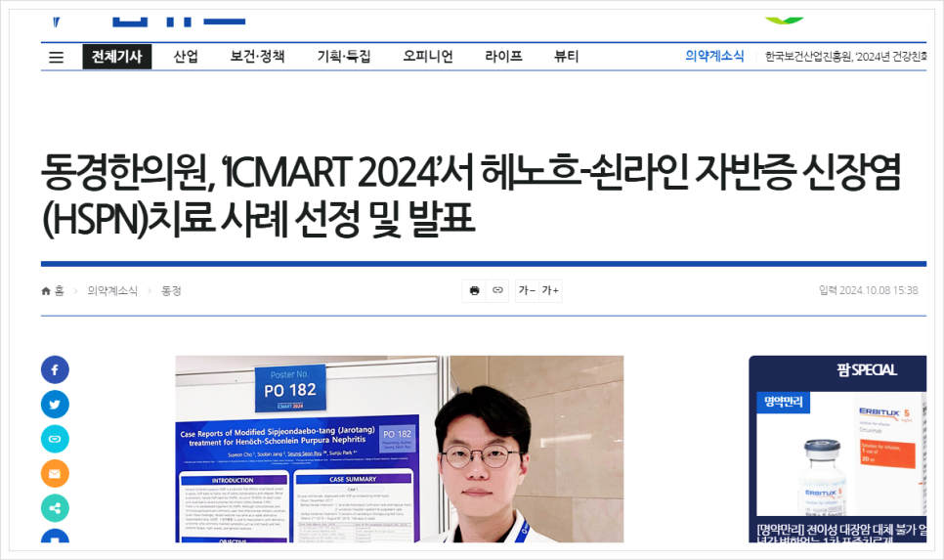Open 산업 menu
The image size is (944, 560).
click(186, 57)
